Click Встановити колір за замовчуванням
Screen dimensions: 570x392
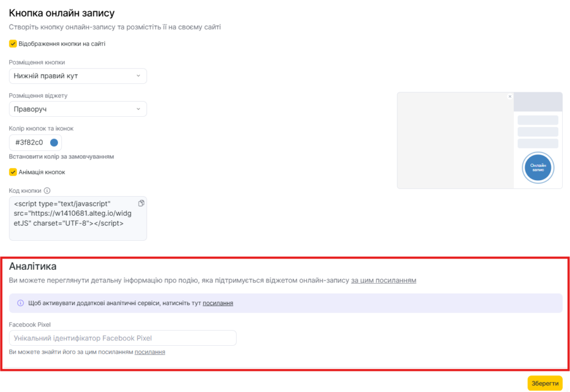(x=61, y=157)
